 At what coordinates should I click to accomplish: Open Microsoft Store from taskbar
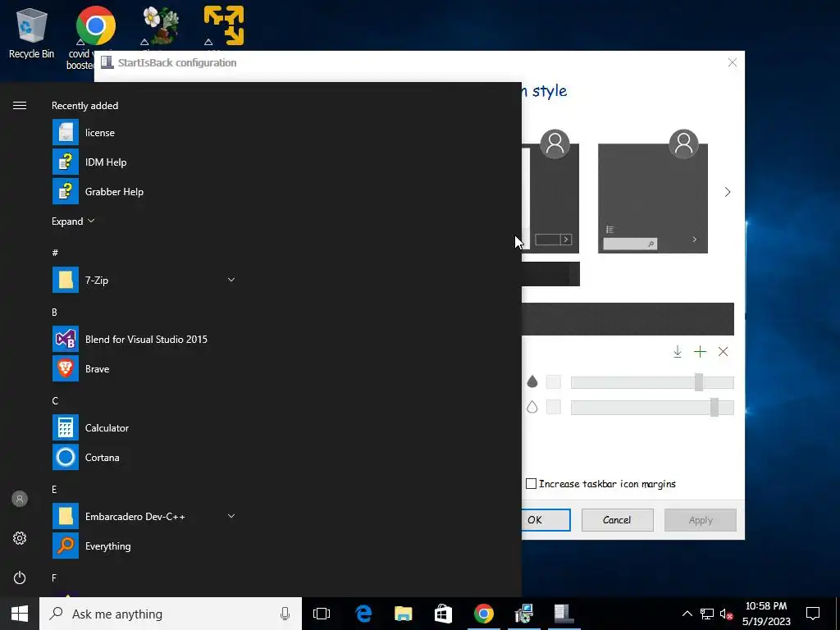(443, 614)
